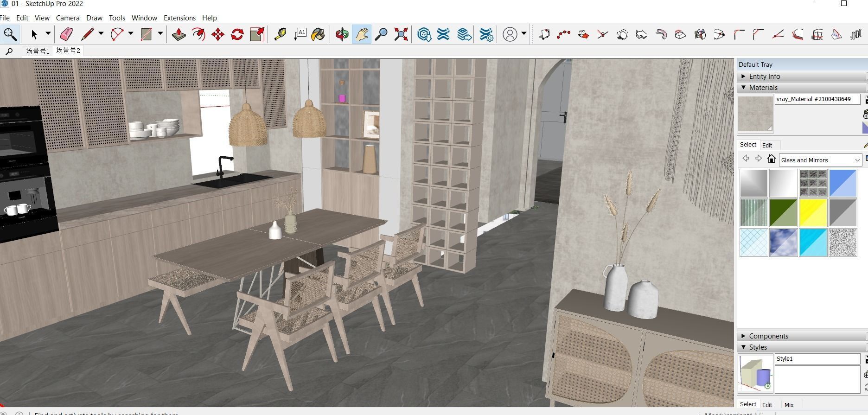
Task: Click the user account profile icon
Action: click(510, 34)
